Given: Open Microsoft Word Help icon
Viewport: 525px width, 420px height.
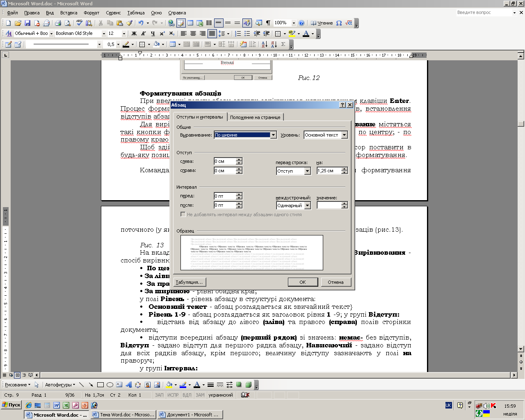Looking at the screenshot, I should 301,23.
